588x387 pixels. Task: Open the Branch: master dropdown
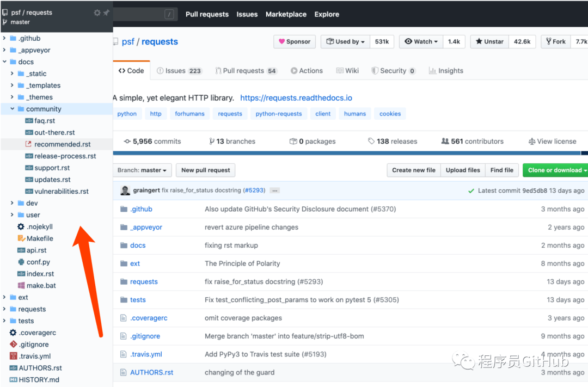click(x=143, y=170)
